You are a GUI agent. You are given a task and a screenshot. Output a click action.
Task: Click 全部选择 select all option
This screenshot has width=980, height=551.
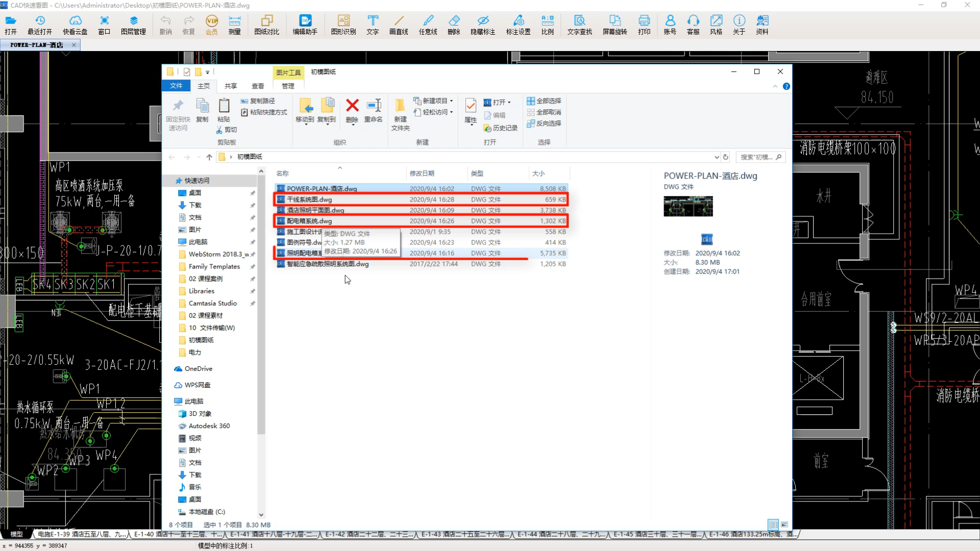point(544,101)
